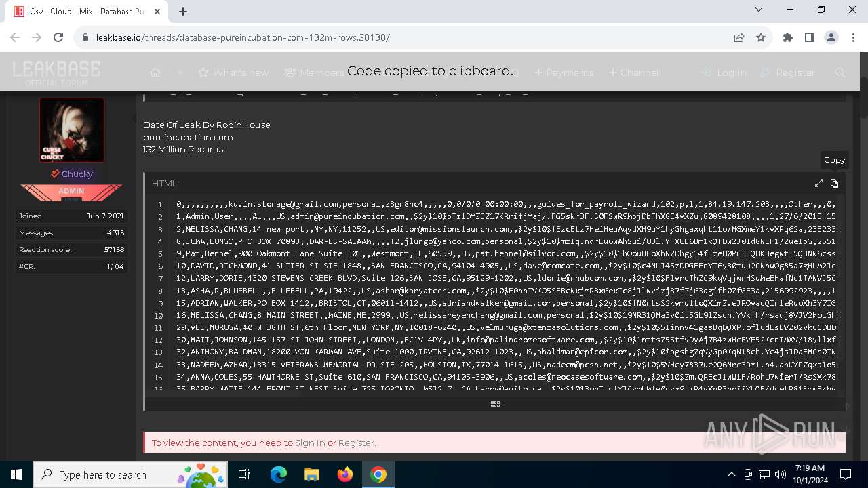Viewport: 868px width, 488px height.
Task: Open forum search magnifier icon
Action: click(840, 73)
